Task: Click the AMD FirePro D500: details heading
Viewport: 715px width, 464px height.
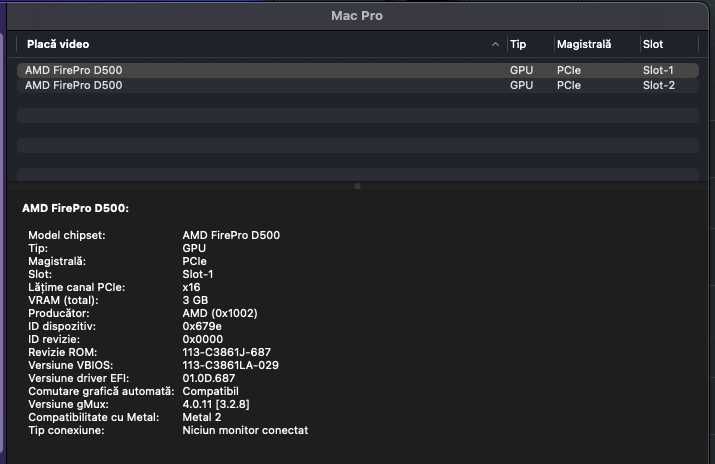Action: tap(75, 208)
